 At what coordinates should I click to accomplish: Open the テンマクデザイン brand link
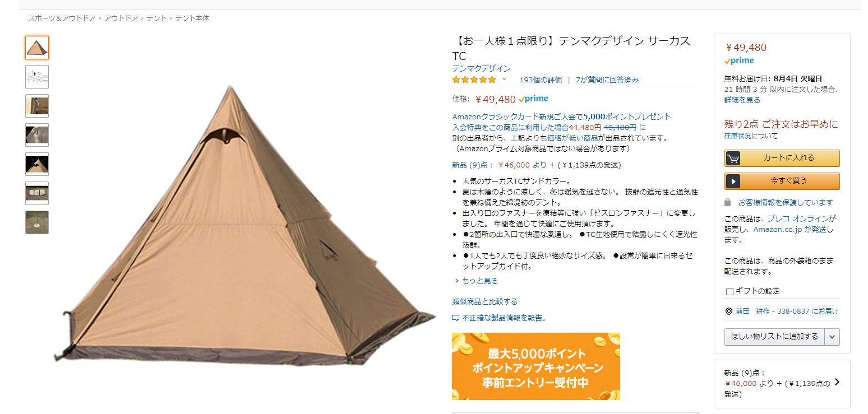(x=481, y=68)
